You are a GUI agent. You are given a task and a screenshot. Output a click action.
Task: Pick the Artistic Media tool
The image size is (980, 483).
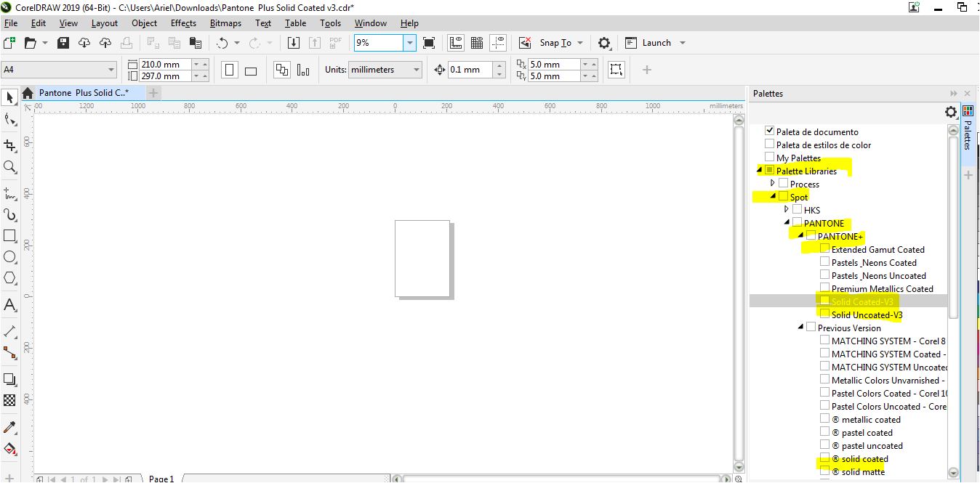pyautogui.click(x=9, y=215)
